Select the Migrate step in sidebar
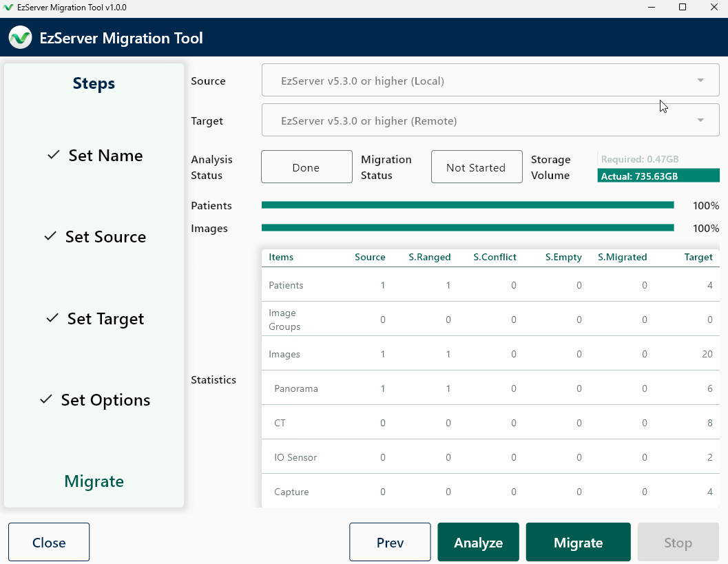Screen dimensions: 728x564 pyautogui.click(x=94, y=481)
